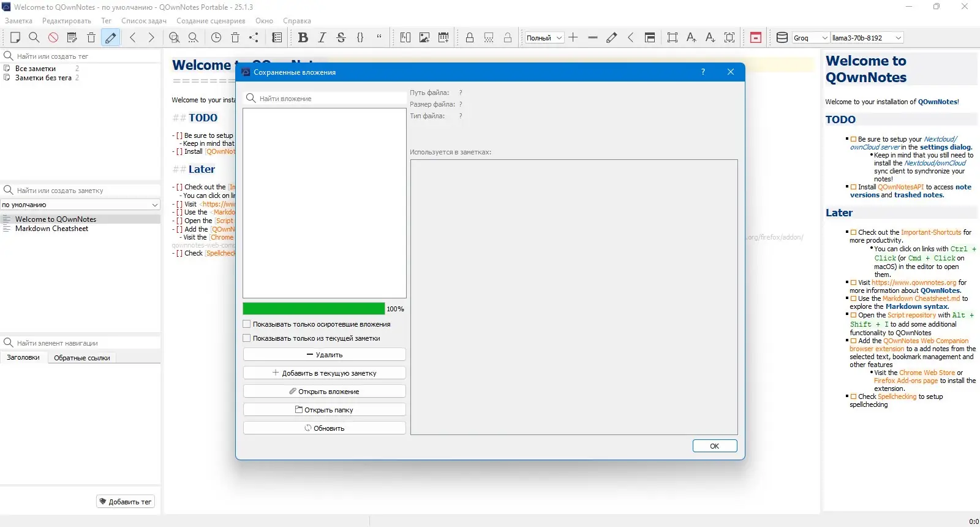Click the split columns view icon
This screenshot has width=980, height=527.
click(x=405, y=37)
